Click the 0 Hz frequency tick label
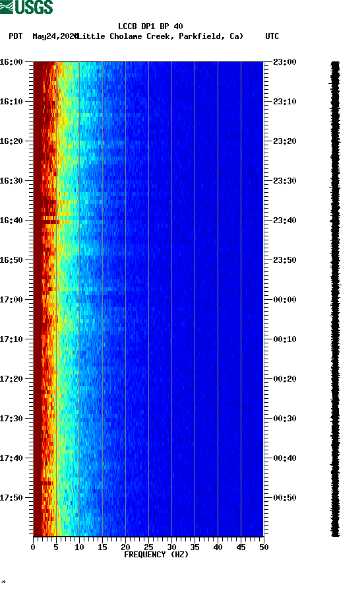The height and width of the screenshot is (589, 364). [x=33, y=547]
